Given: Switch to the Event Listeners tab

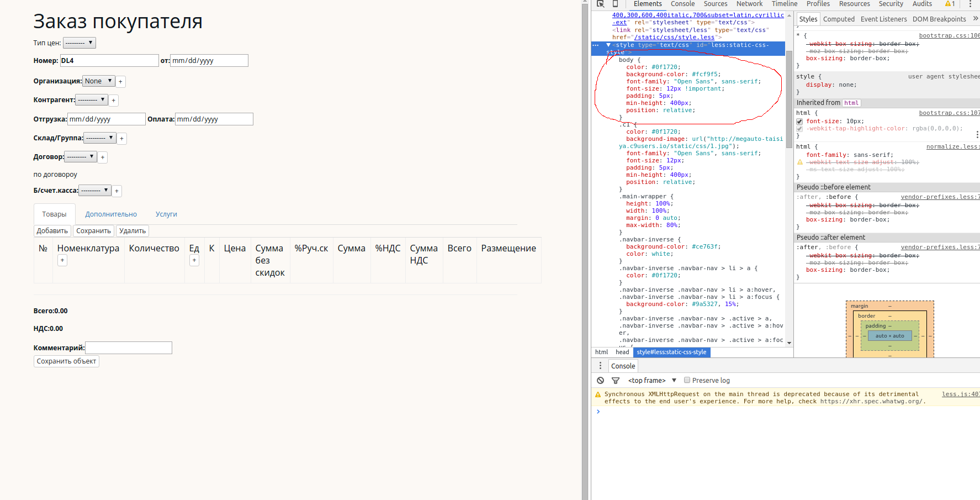Looking at the screenshot, I should (x=883, y=19).
